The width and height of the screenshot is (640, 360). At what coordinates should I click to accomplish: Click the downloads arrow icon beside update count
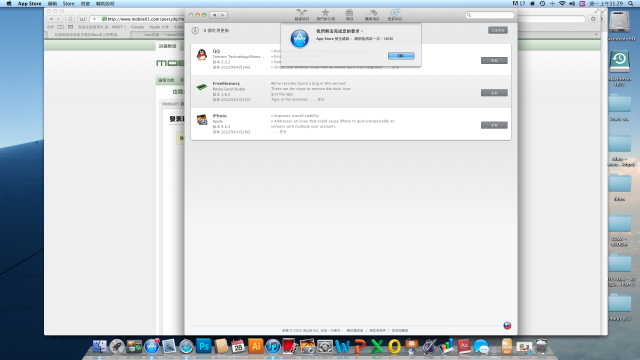click(x=195, y=31)
